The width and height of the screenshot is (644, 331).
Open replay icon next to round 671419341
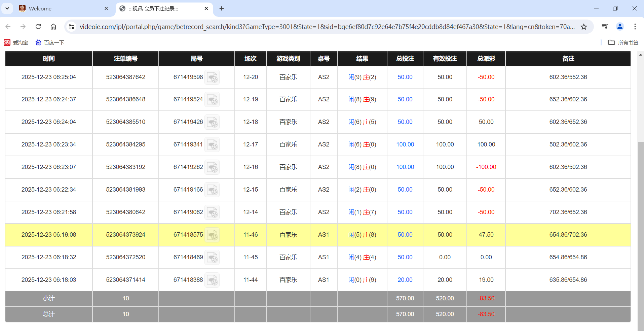212,144
